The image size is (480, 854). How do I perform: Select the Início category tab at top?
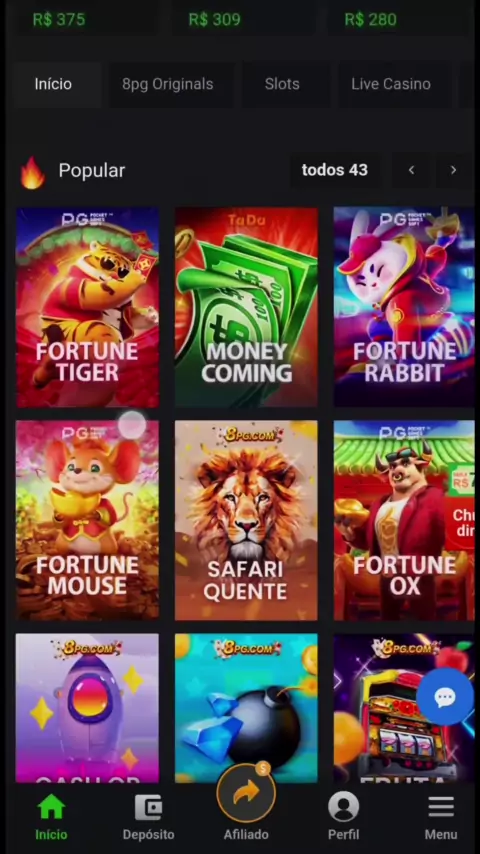click(x=53, y=84)
